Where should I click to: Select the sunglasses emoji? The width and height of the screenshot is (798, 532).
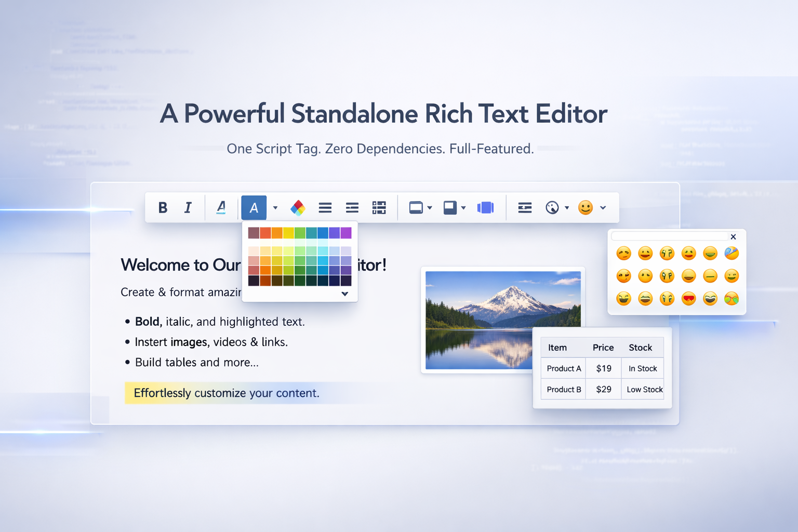(731, 299)
